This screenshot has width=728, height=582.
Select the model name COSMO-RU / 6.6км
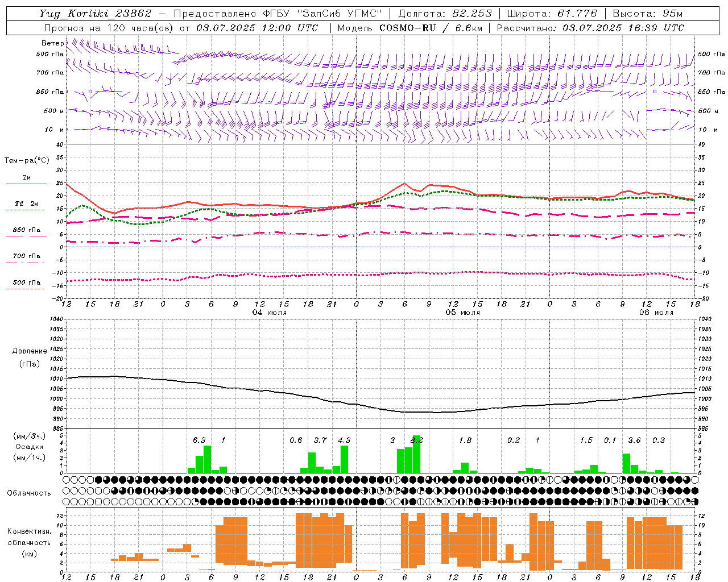431,28
